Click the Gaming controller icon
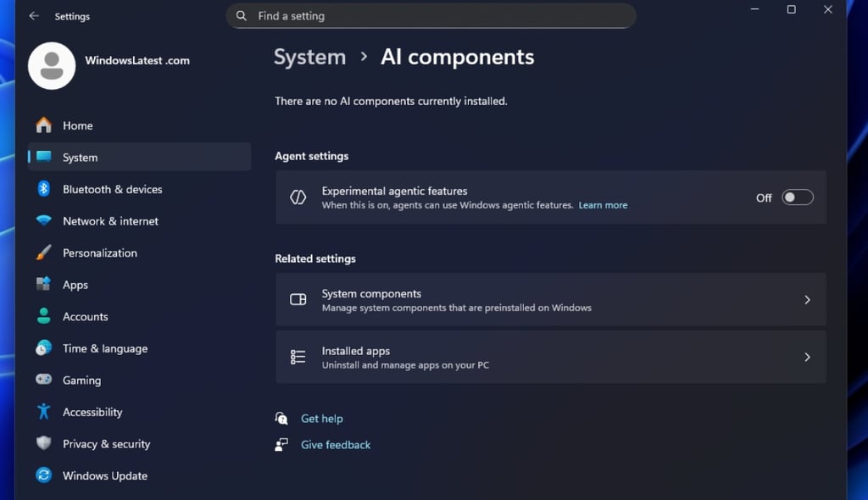Image resolution: width=868 pixels, height=500 pixels. 44,380
